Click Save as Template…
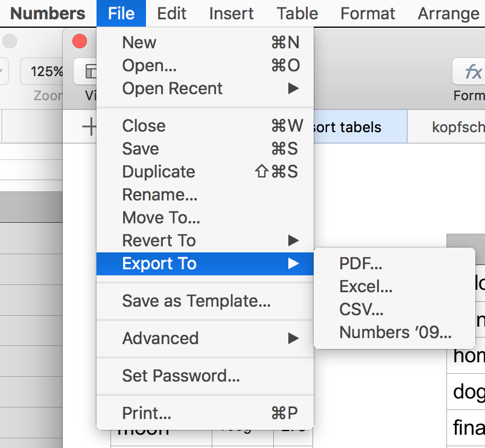This screenshot has height=448, width=485. (196, 301)
